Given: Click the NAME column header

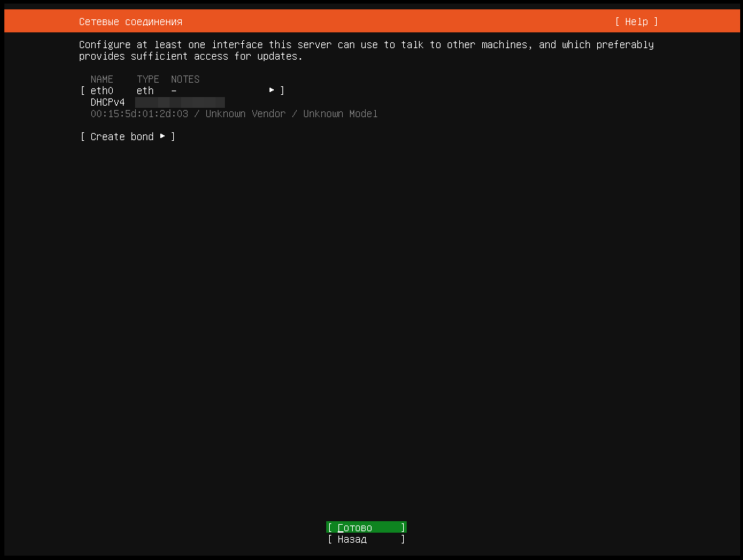Looking at the screenshot, I should 102,79.
